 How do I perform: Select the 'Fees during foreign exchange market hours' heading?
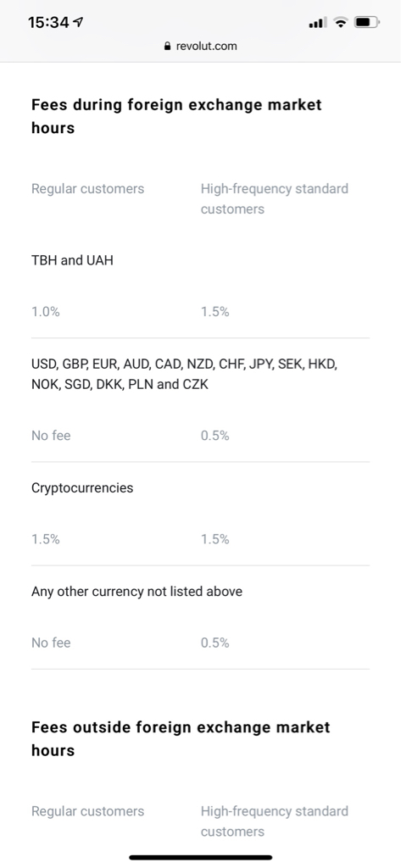click(x=176, y=116)
